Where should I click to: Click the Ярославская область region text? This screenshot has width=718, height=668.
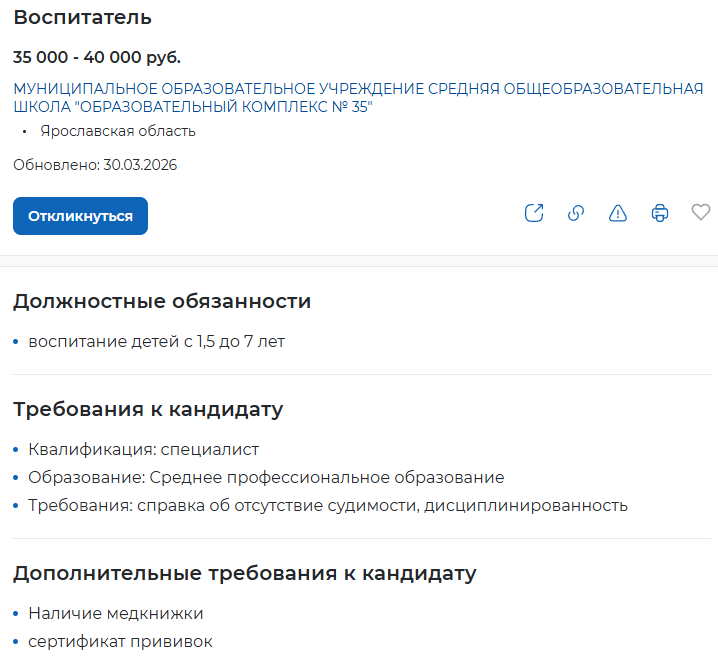[x=118, y=131]
